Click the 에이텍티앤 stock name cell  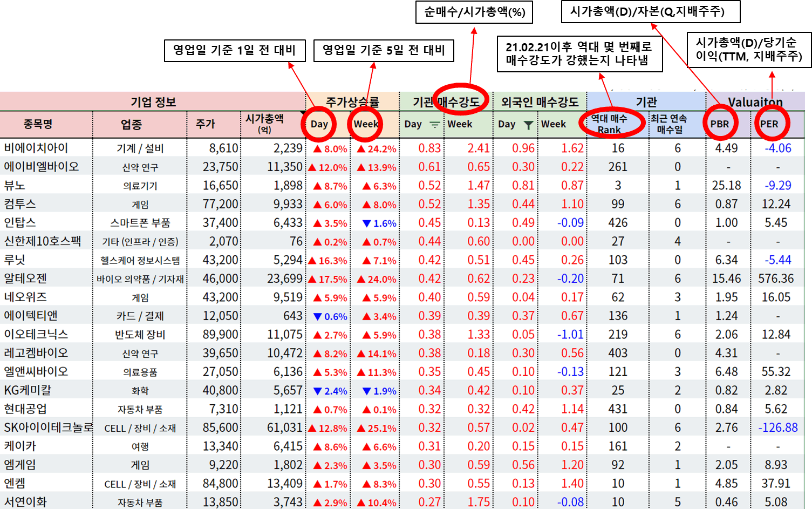pyautogui.click(x=31, y=316)
